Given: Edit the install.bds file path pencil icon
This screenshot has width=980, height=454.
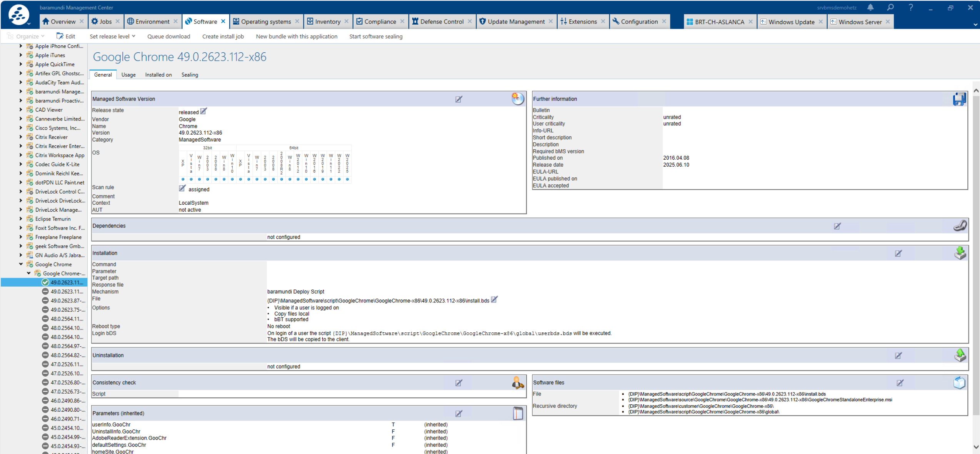Looking at the screenshot, I should pos(494,299).
